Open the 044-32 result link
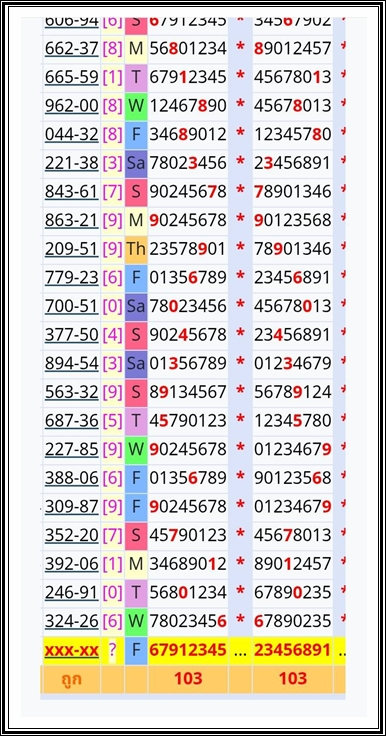Viewport: 386px width, 736px height. (x=71, y=134)
